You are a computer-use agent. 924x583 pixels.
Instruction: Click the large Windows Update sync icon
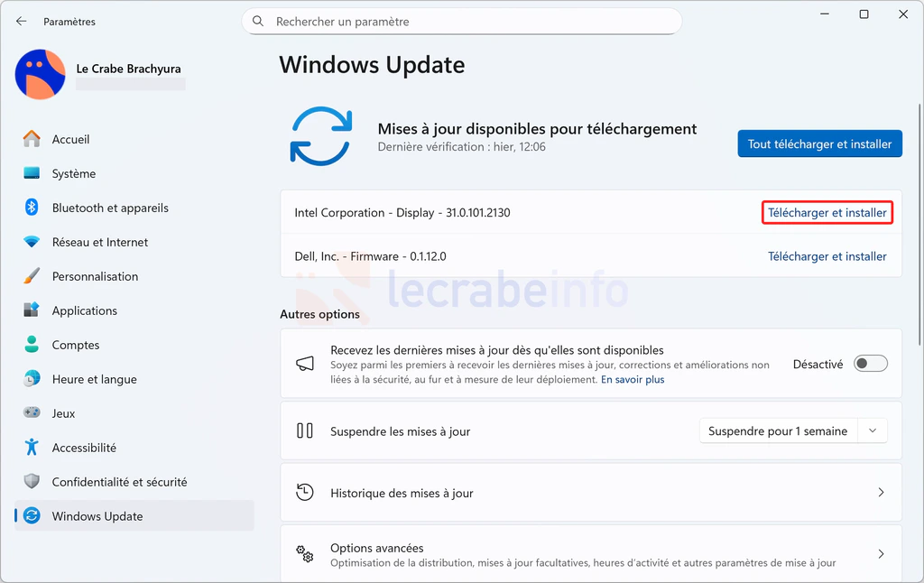[x=320, y=136]
